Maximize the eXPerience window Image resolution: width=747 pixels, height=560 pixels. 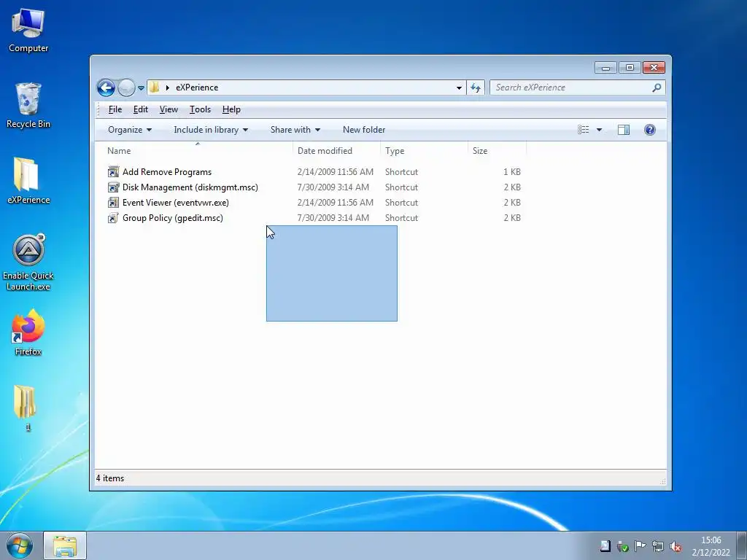(630, 68)
